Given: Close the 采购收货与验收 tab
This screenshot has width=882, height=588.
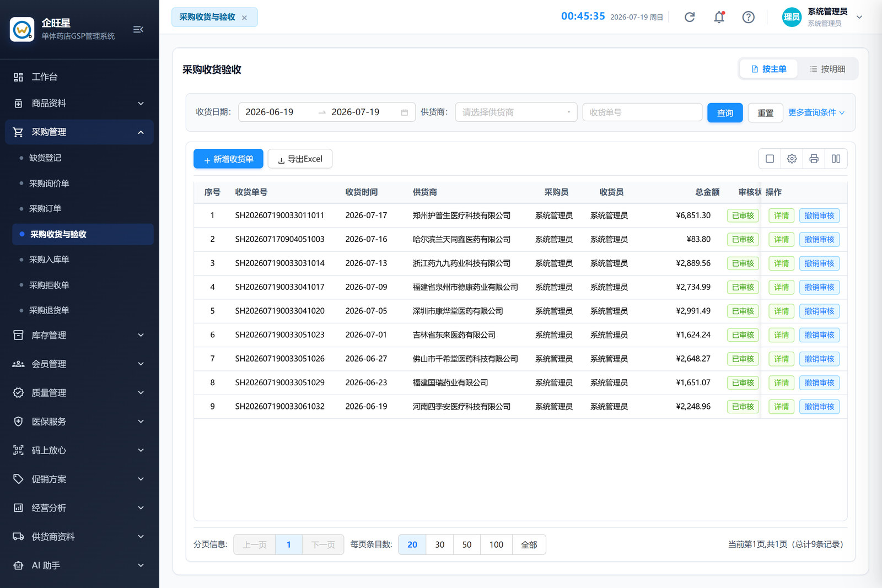Looking at the screenshot, I should (244, 18).
